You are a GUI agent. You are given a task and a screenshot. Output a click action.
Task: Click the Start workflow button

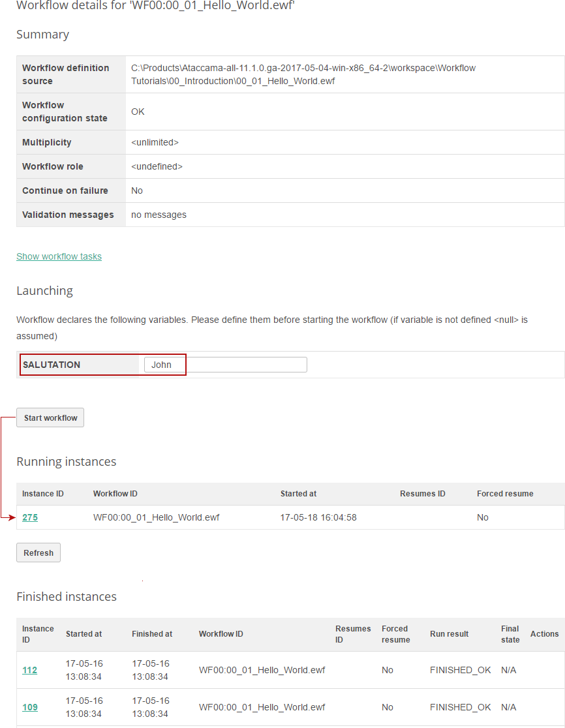point(50,417)
